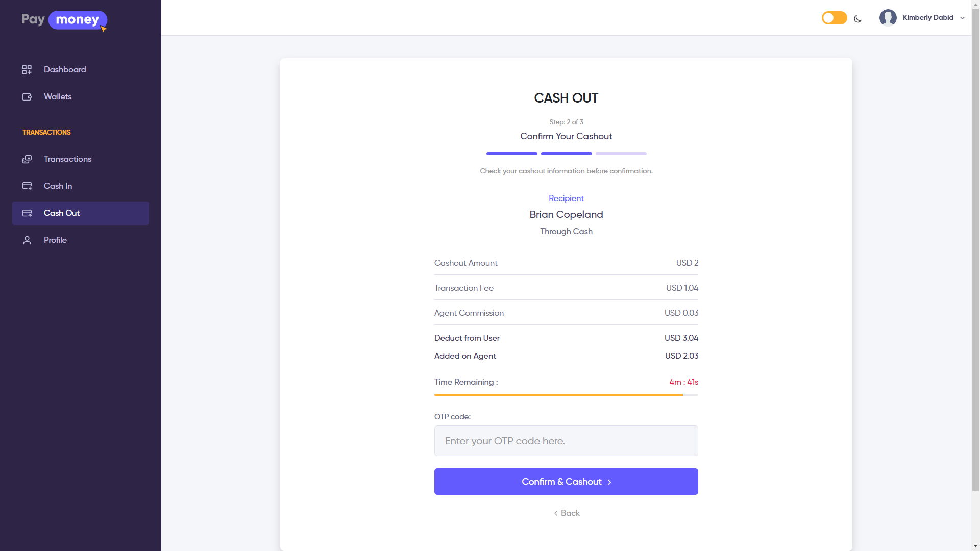This screenshot has height=551, width=980.
Task: Click the Wallets card icon
Action: point(27,96)
